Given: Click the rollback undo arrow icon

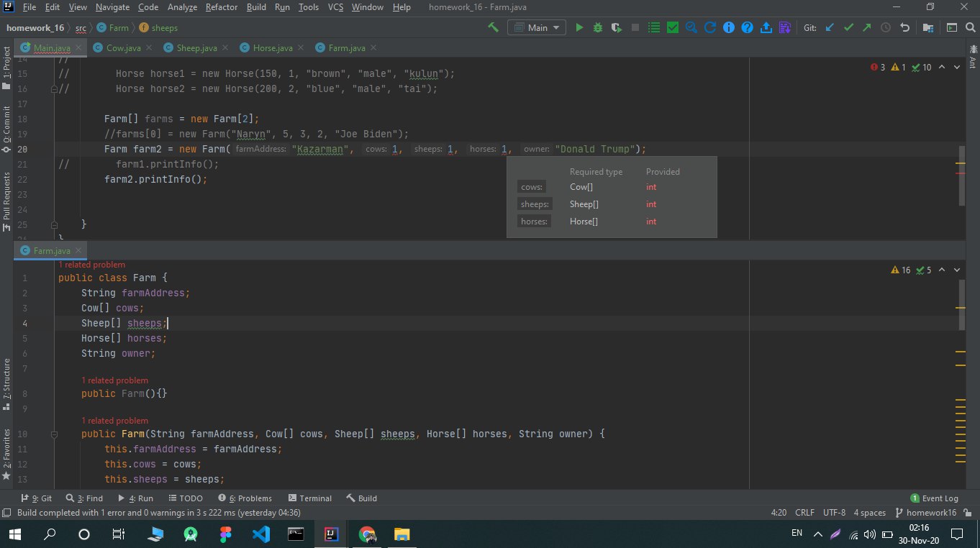Looking at the screenshot, I should (x=905, y=27).
